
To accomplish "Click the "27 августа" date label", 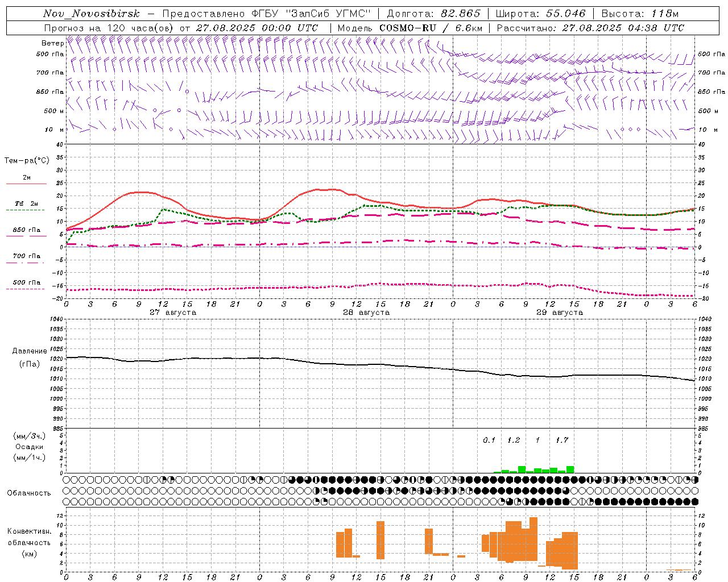I will [173, 313].
